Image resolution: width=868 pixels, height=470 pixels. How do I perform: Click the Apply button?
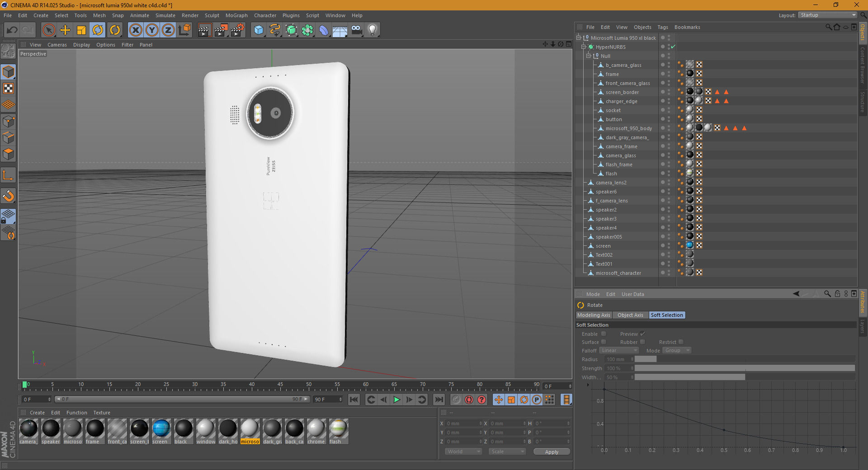tap(552, 452)
